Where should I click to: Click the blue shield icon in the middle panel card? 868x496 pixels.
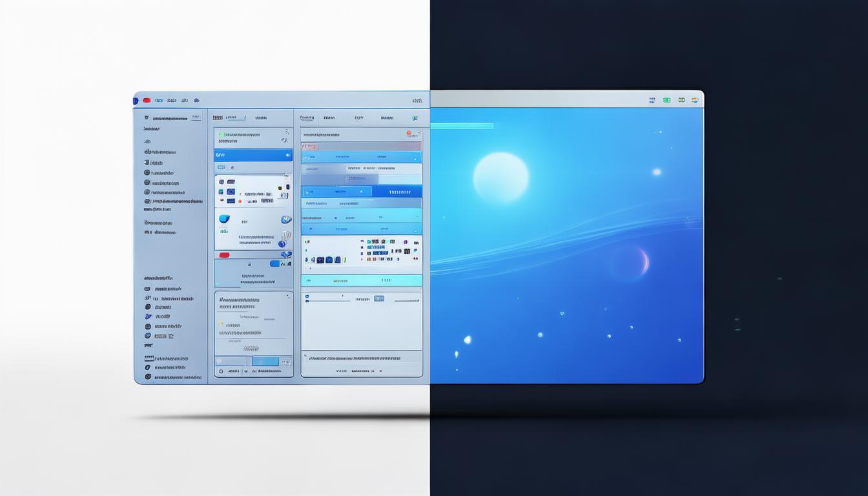pyautogui.click(x=224, y=219)
